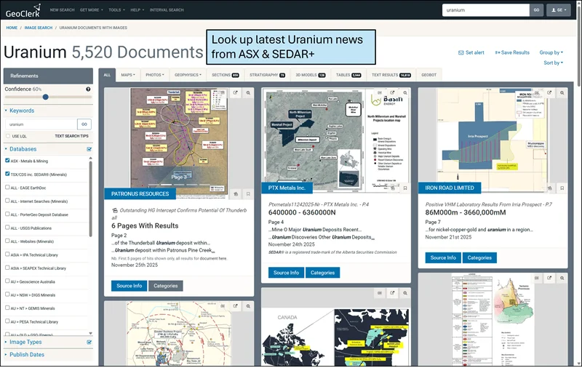The height and width of the screenshot is (392, 582).
Task: Open Patronus map in new window icon
Action: [235, 93]
